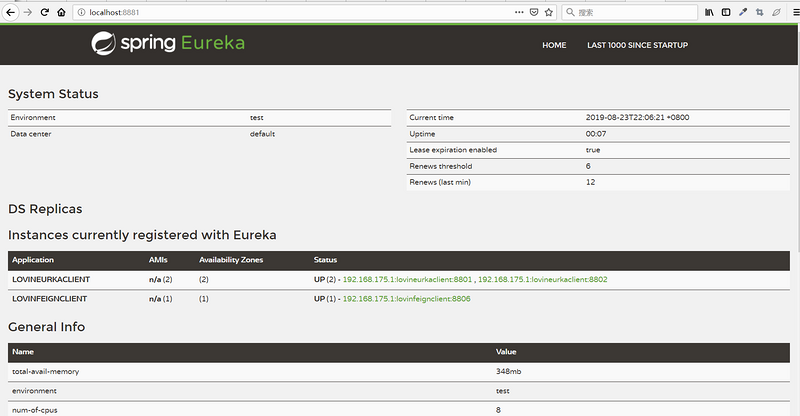The width and height of the screenshot is (800, 416).
Task: Click the browser Forward arrow button
Action: click(x=28, y=12)
